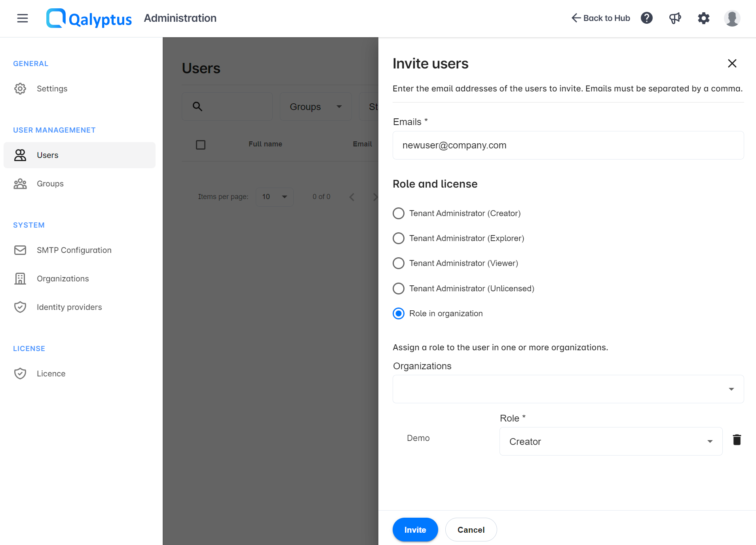Open the Groups filter dropdown

click(x=315, y=106)
